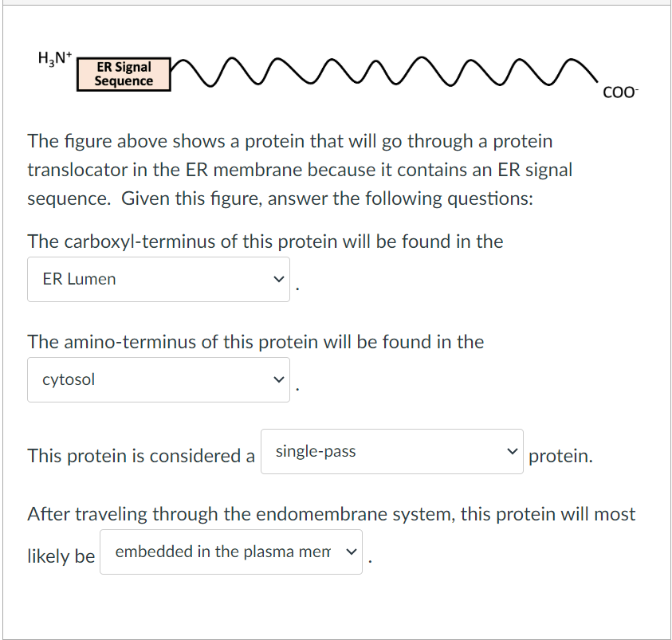
Task: Click the H3N+ label in the figure
Action: 53,57
